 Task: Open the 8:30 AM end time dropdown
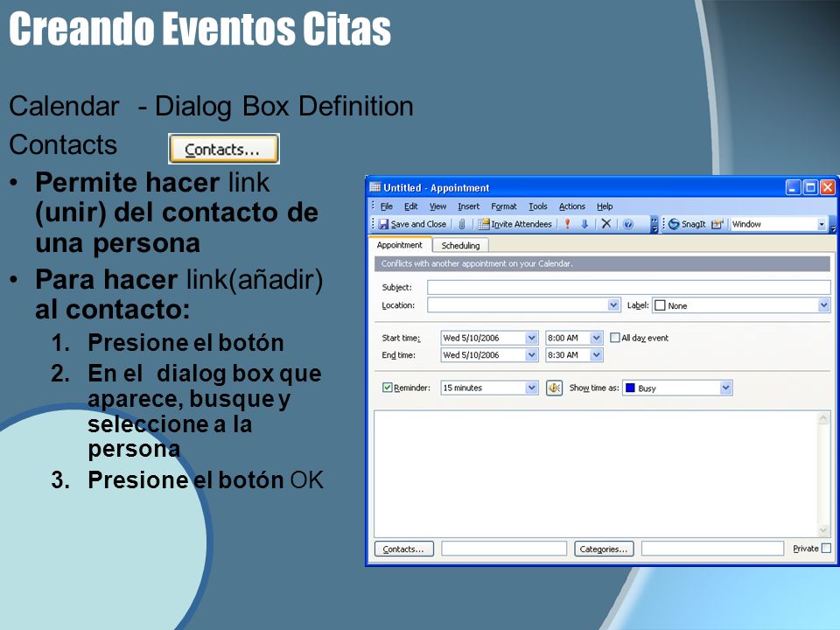(596, 354)
